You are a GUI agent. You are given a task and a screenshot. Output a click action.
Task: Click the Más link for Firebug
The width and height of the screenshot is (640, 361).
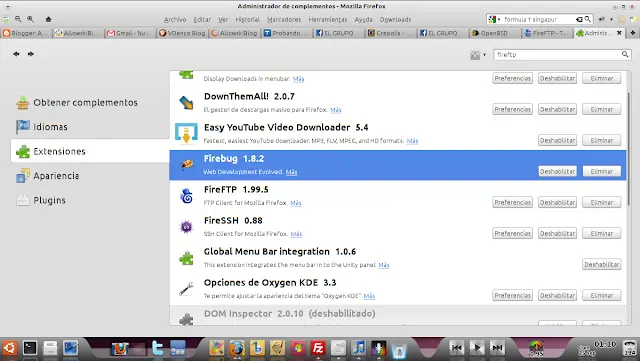click(291, 172)
